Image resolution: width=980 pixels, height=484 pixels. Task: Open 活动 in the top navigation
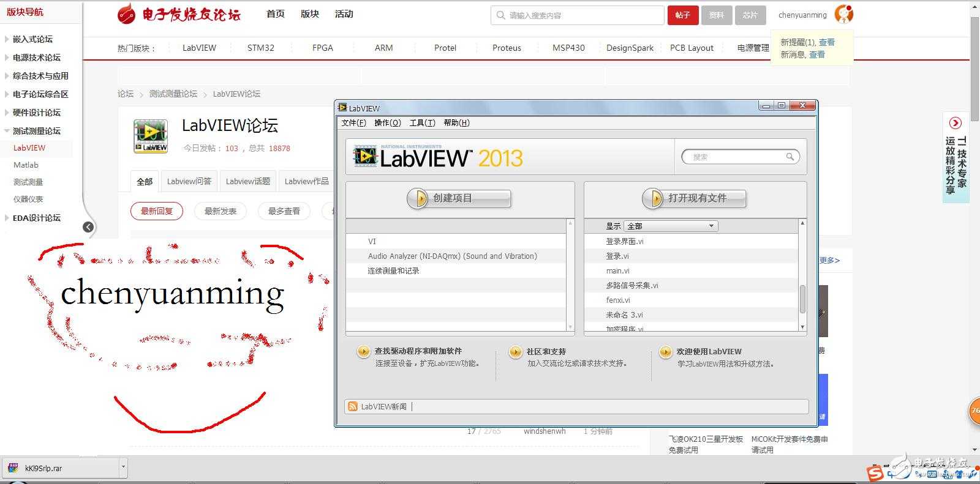[x=344, y=14]
